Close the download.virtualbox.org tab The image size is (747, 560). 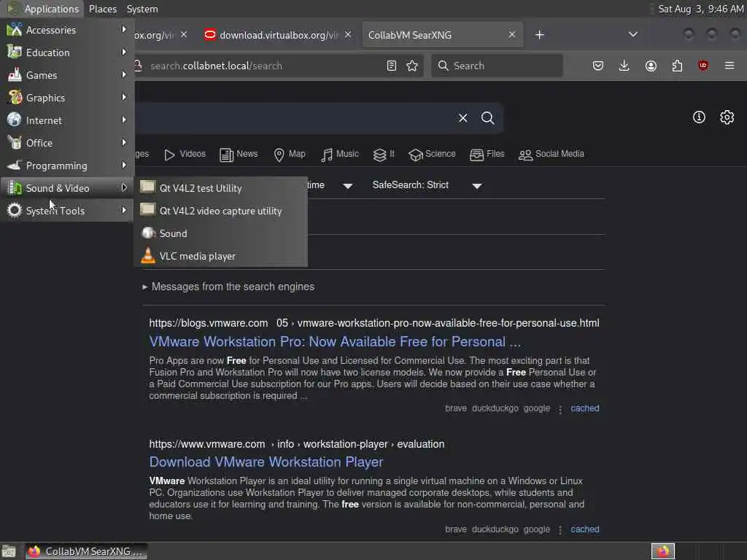point(348,34)
